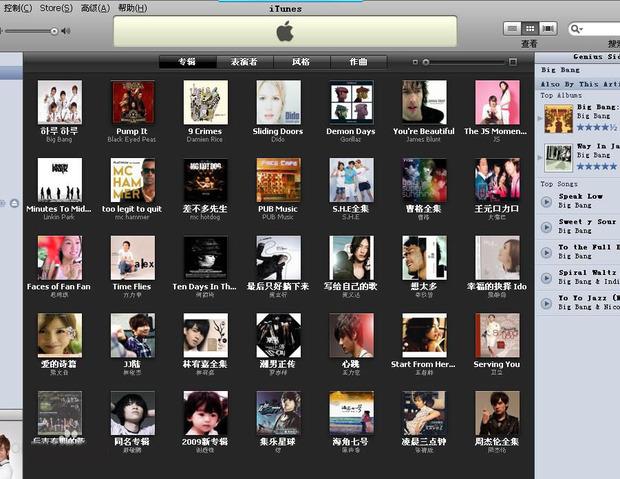Open the 高级(A) menu
Image resolution: width=620 pixels, height=479 pixels.
pyautogui.click(x=95, y=8)
